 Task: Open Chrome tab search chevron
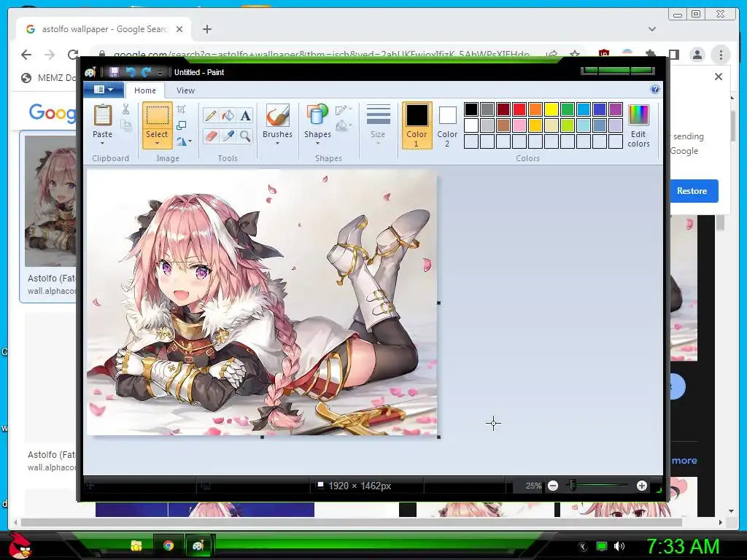coord(651,29)
